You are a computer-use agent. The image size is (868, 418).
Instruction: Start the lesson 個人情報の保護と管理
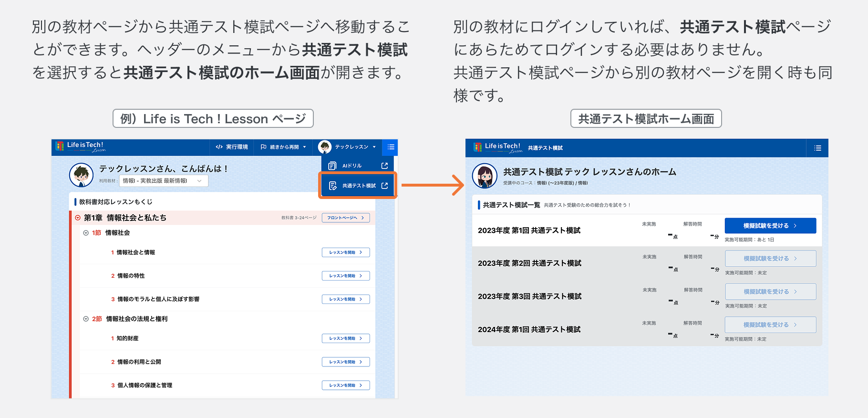point(346,385)
